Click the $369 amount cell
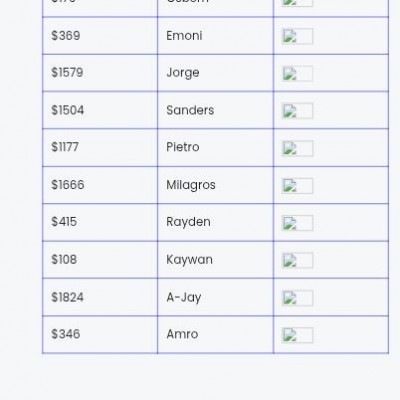 (100, 36)
